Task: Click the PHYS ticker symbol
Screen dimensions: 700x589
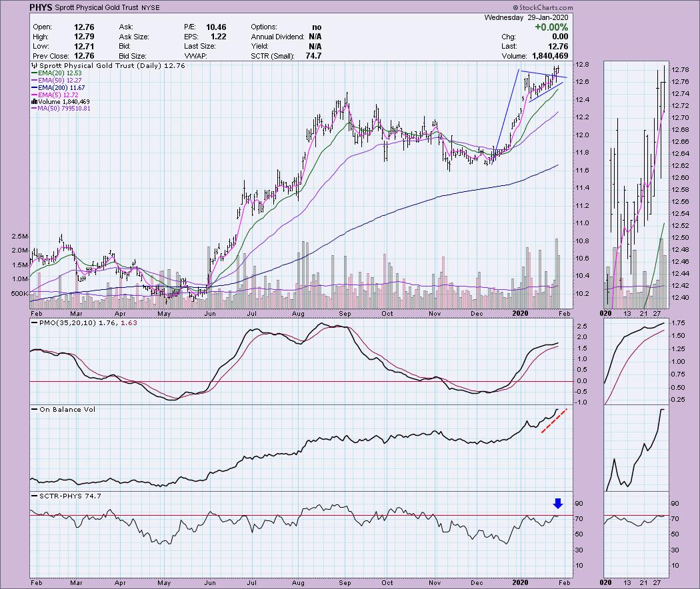Action: click(x=41, y=7)
